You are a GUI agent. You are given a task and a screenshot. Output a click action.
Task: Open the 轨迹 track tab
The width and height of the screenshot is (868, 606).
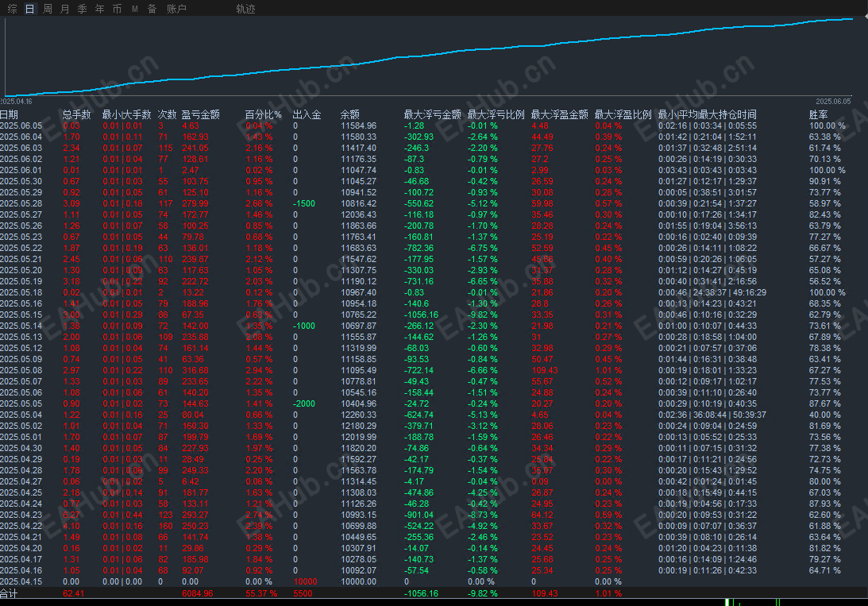(245, 9)
